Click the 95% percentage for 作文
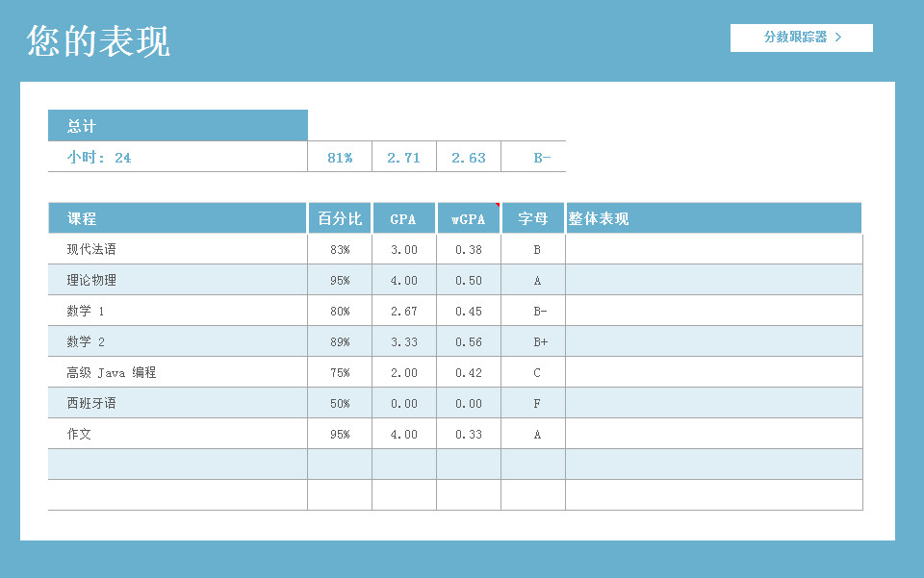Viewport: 924px width, 578px height. [340, 434]
